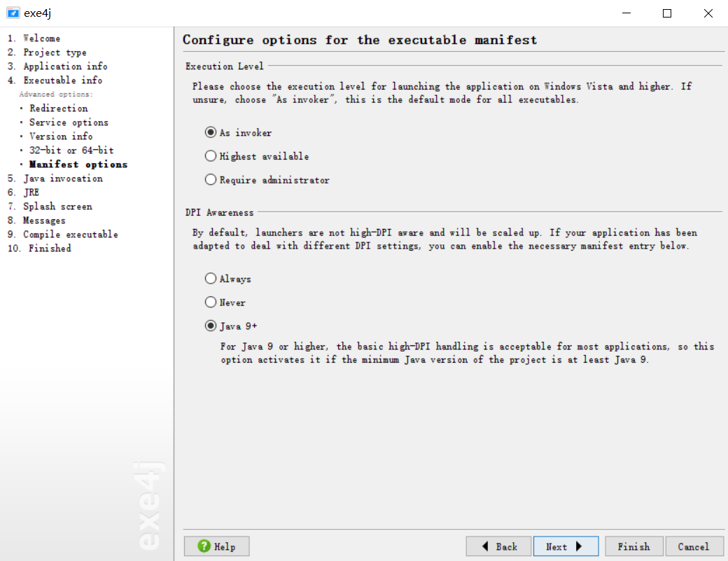Viewport: 728px width, 561px height.
Task: Maximize the exe4j window
Action: click(x=666, y=13)
